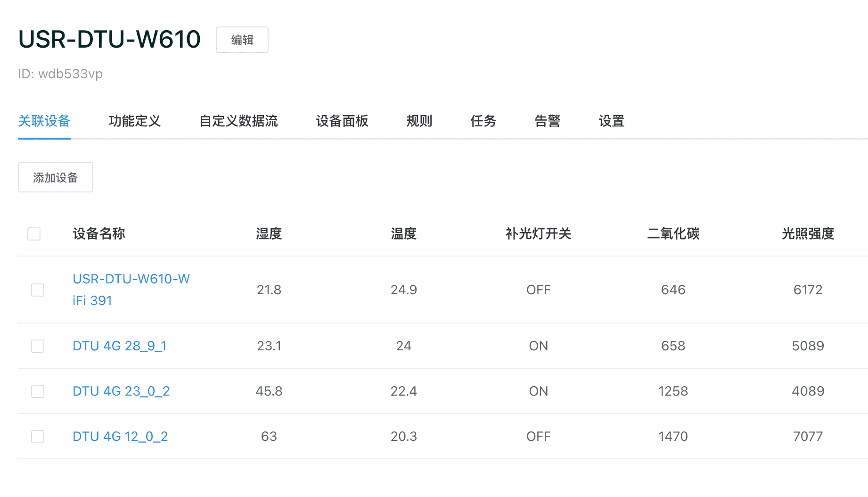The height and width of the screenshot is (497, 868).
Task: Select the 告警 alerts tab
Action: [x=547, y=121]
